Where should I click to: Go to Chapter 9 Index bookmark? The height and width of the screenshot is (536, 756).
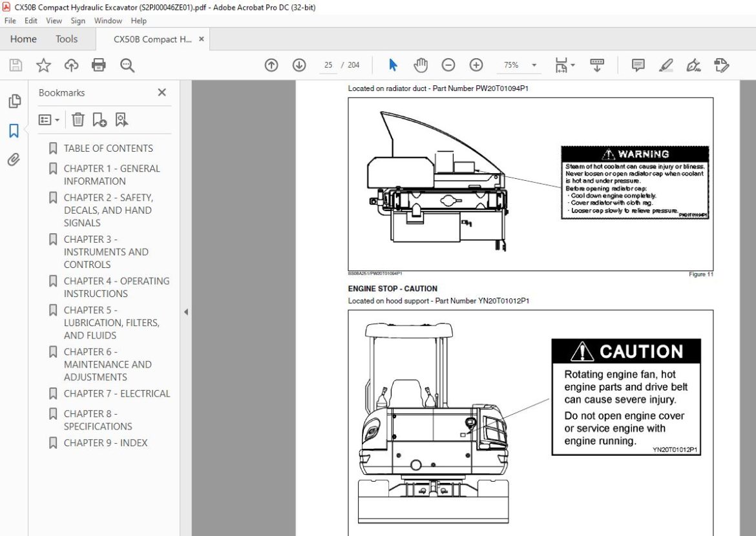(105, 443)
